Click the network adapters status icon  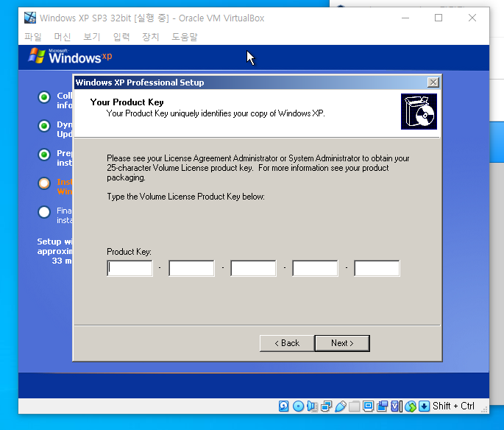coord(326,406)
